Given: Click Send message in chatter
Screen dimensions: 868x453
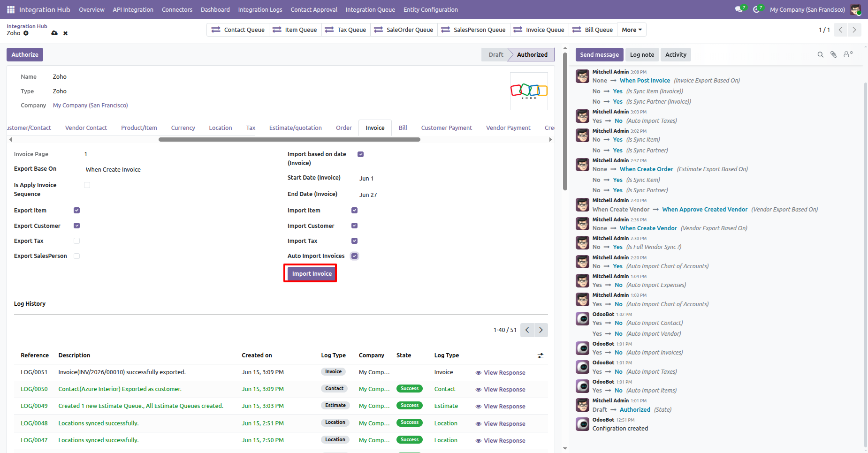Looking at the screenshot, I should (599, 55).
